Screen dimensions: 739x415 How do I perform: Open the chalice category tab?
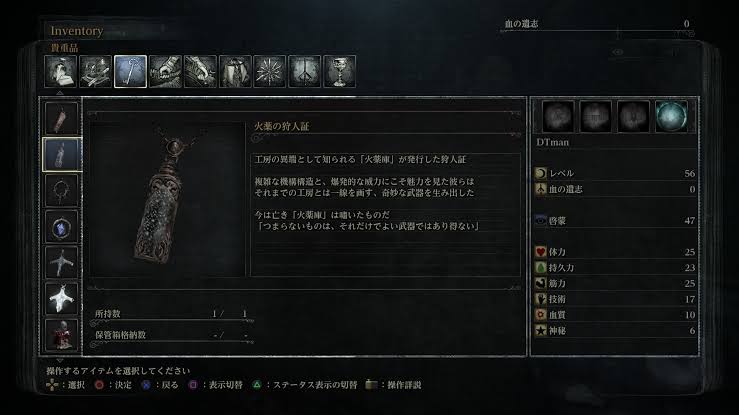click(x=339, y=71)
